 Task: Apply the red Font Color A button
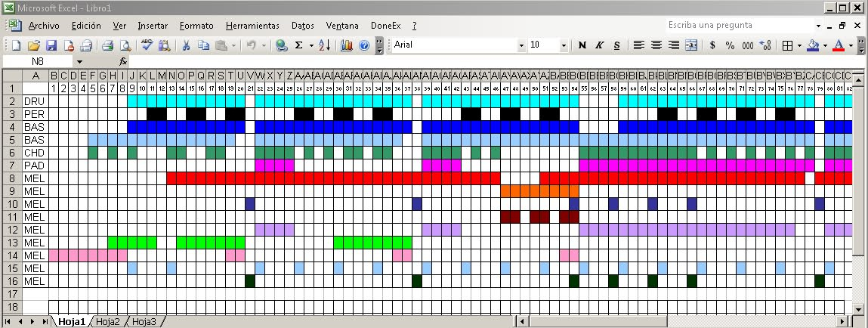839,45
